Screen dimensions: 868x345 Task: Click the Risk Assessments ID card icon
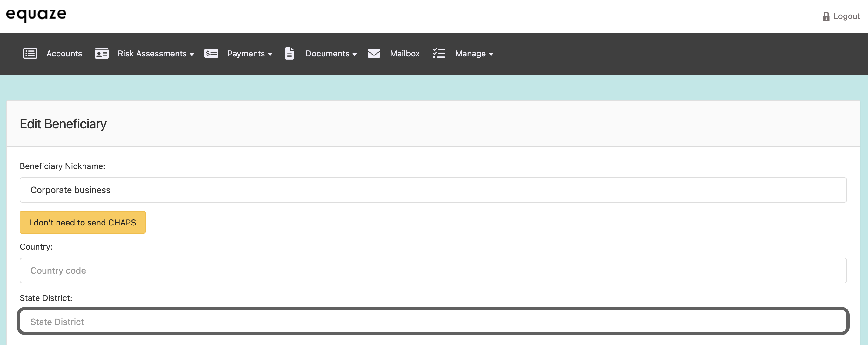(101, 54)
